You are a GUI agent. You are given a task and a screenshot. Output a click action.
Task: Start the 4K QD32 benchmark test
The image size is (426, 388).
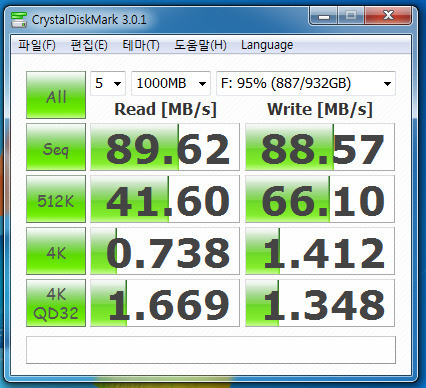point(56,303)
